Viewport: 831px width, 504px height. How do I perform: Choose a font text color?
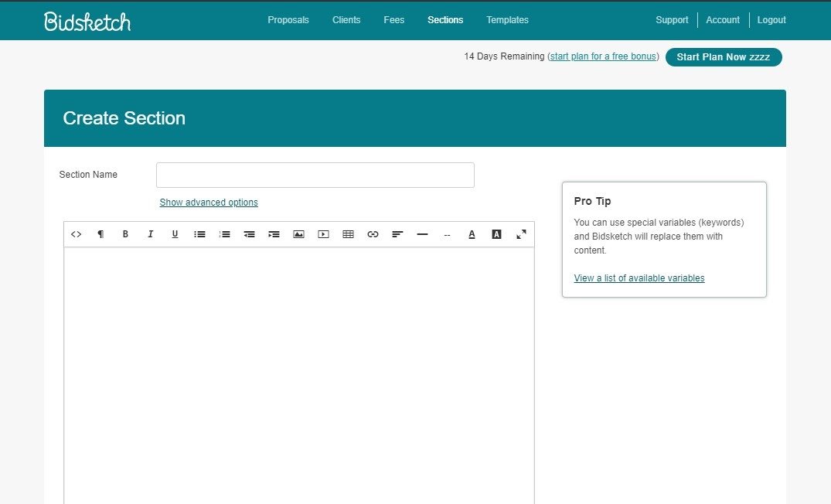(472, 234)
